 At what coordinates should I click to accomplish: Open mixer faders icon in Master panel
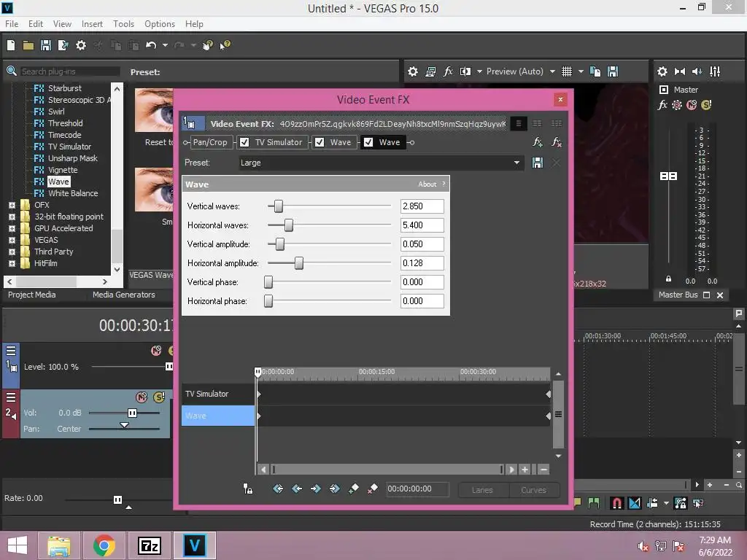(715, 71)
